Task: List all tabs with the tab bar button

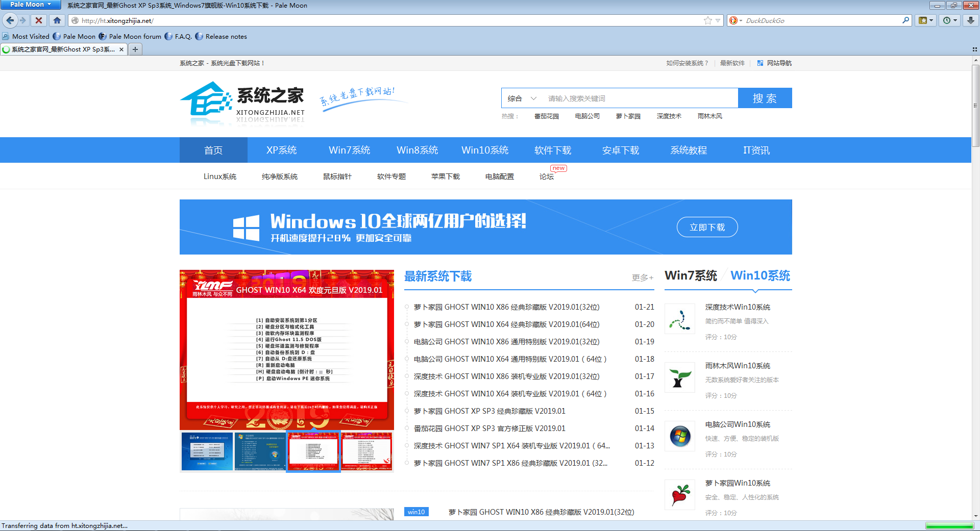Action: click(x=974, y=49)
